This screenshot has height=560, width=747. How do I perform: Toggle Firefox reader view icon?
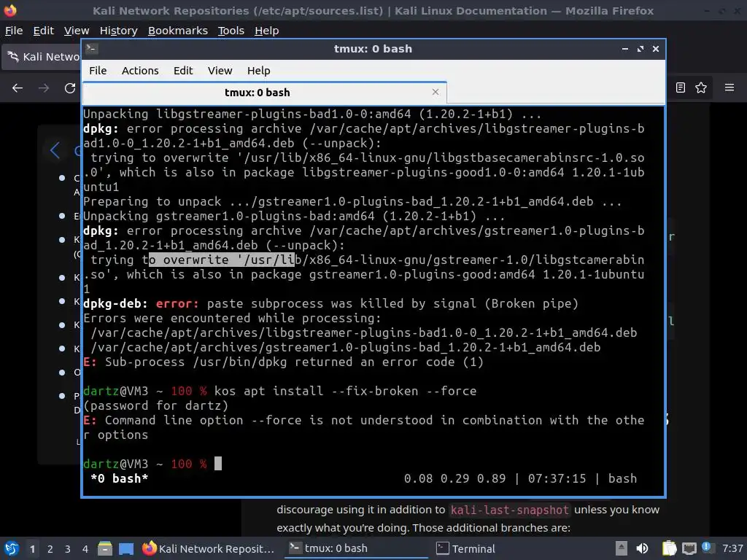pyautogui.click(x=681, y=87)
